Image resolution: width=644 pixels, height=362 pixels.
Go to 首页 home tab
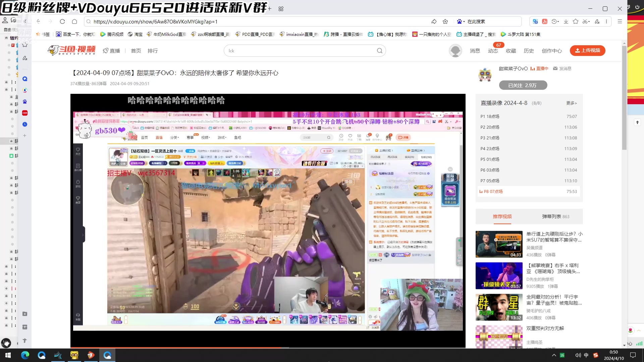(136, 51)
